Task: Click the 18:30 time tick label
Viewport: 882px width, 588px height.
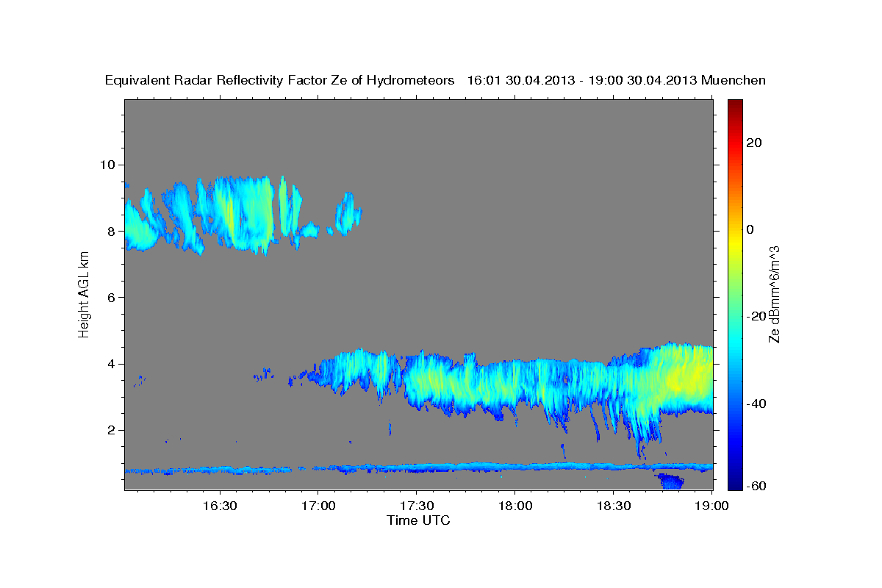Action: pos(613,506)
